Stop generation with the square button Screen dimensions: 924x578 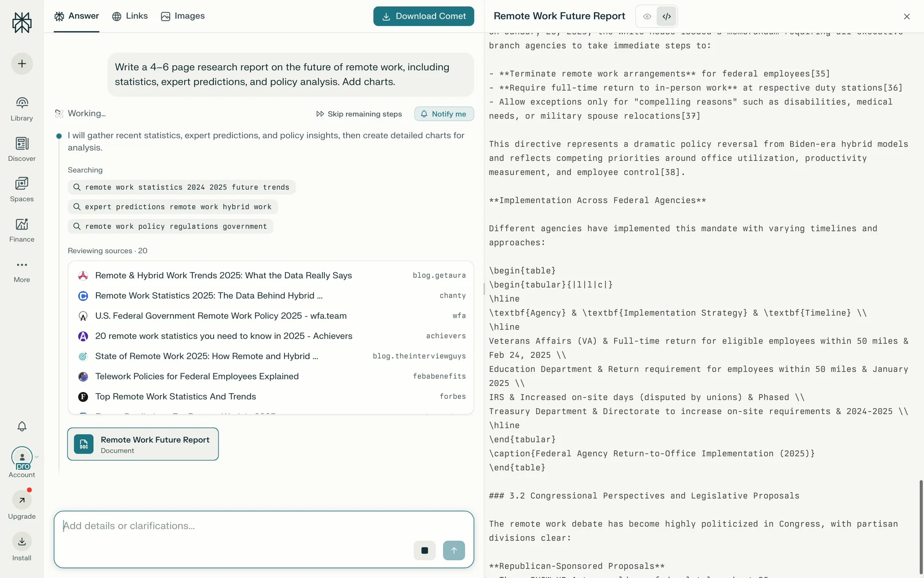point(424,551)
